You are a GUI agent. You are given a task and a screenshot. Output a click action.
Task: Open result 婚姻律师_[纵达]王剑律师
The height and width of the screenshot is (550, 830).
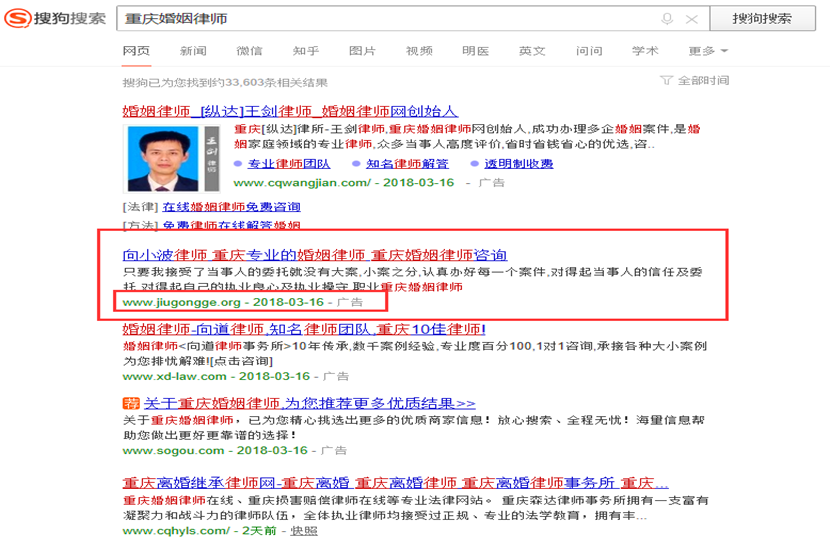(290, 111)
